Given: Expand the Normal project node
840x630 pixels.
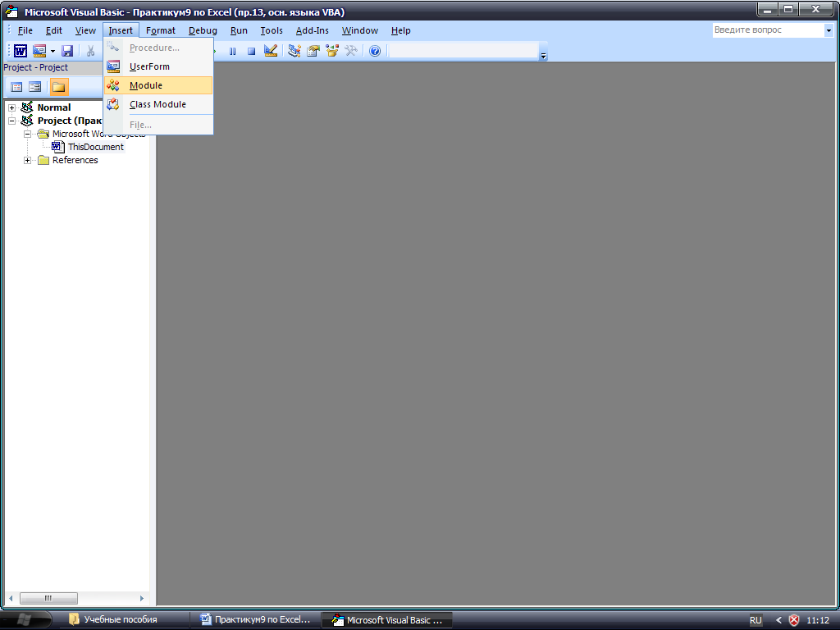Looking at the screenshot, I should 11,107.
